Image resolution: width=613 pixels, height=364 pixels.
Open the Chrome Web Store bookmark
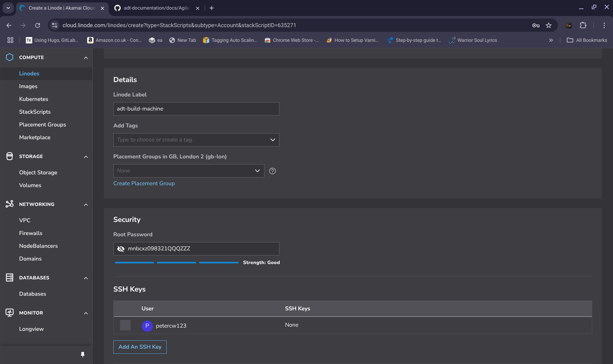pos(291,40)
